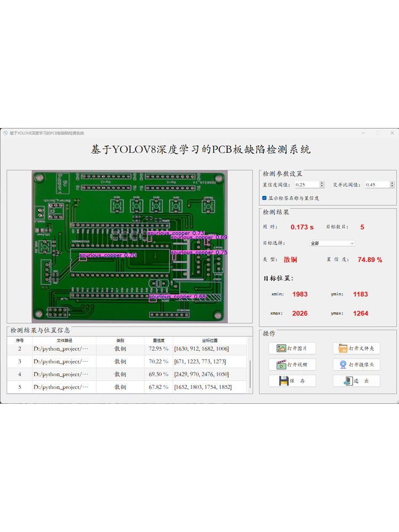Click coordinates cell [671, 1223, 773, 1273]
Viewport: 399px width, 532px height.
[x=210, y=361]
